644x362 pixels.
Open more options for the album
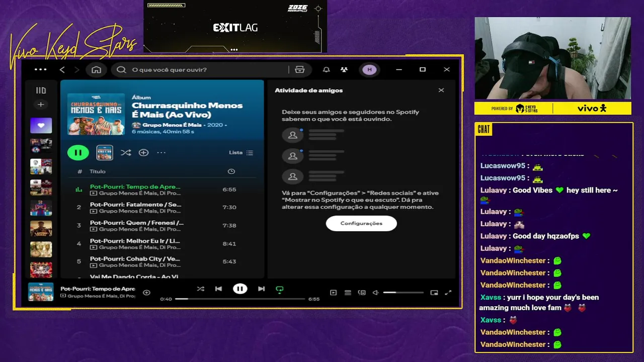tap(161, 152)
